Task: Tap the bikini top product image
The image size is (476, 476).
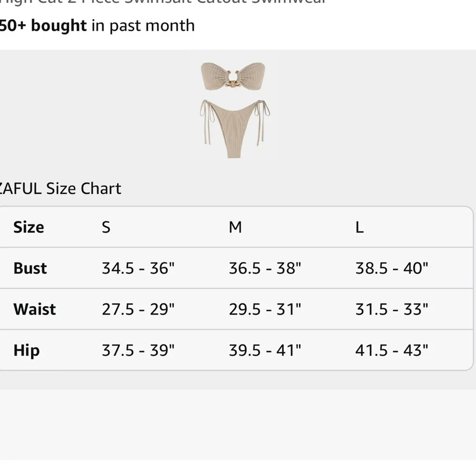Action: tap(233, 77)
